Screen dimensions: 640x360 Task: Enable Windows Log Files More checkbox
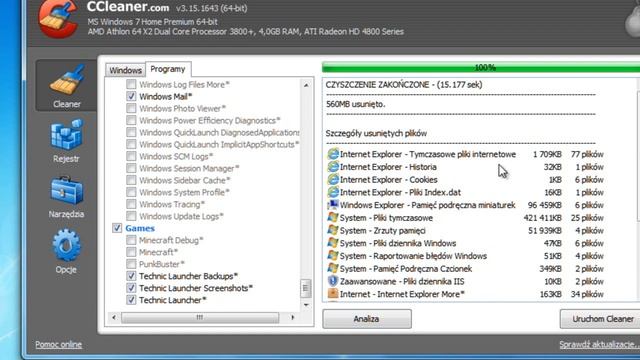pyautogui.click(x=131, y=84)
